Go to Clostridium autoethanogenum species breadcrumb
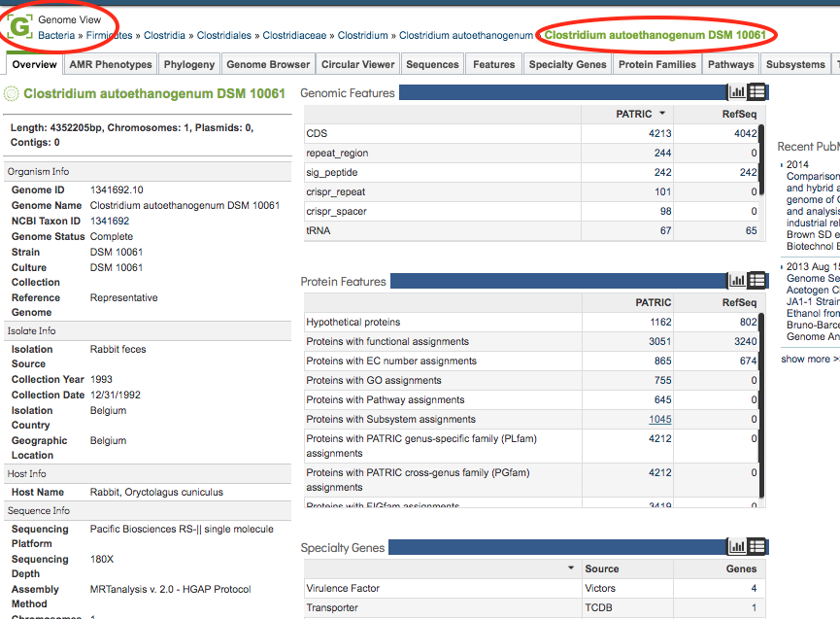840x619 pixels. [x=466, y=35]
